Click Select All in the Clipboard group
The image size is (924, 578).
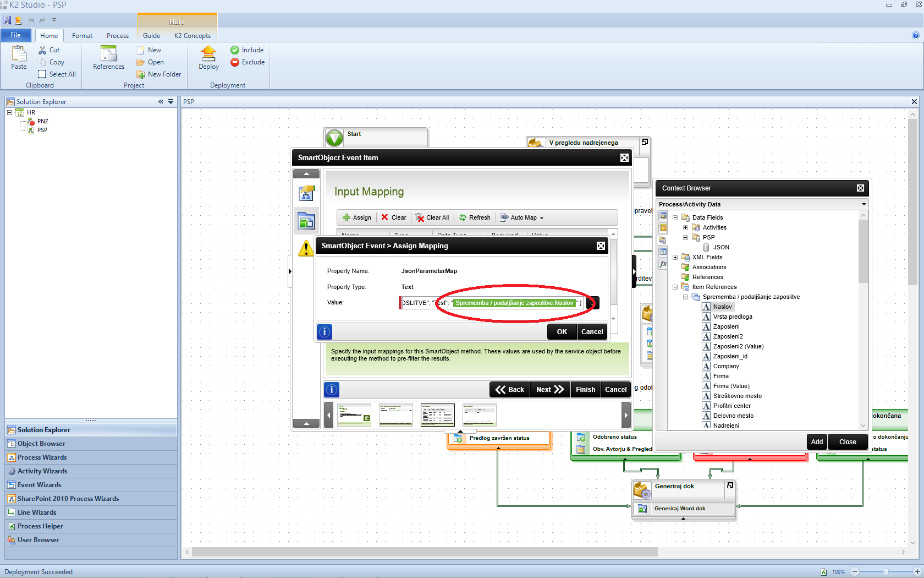(x=57, y=74)
